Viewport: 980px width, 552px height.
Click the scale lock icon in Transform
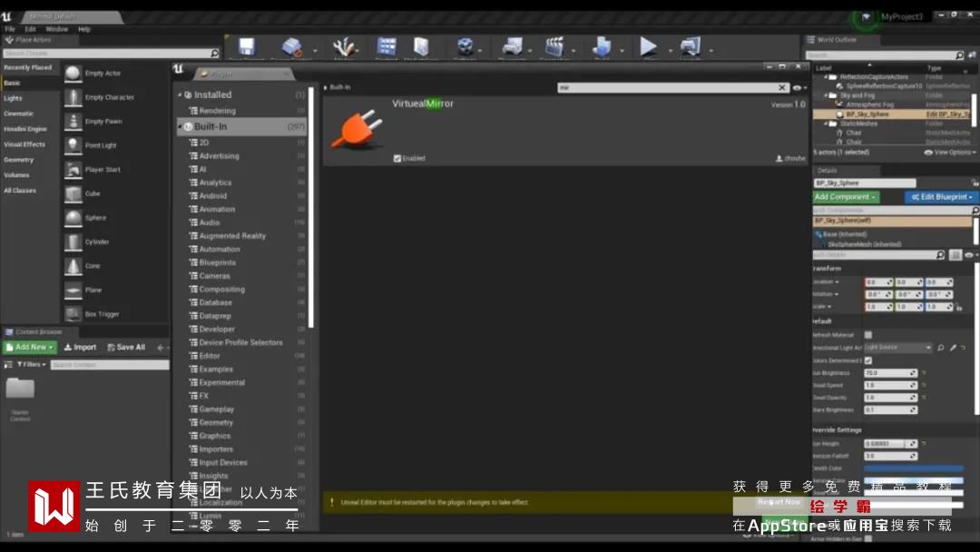[x=958, y=307]
